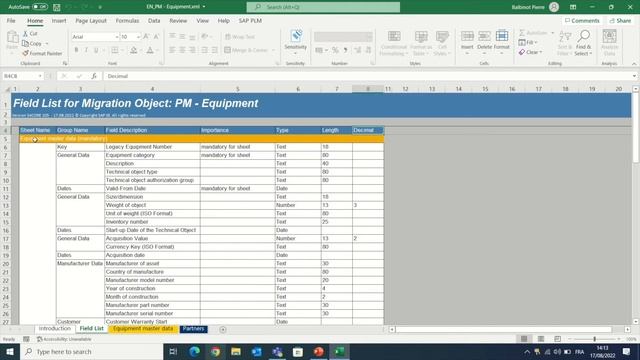Viewport: 640px width, 360px height.
Task: Click Merge & Center button
Action: click(x=246, y=50)
